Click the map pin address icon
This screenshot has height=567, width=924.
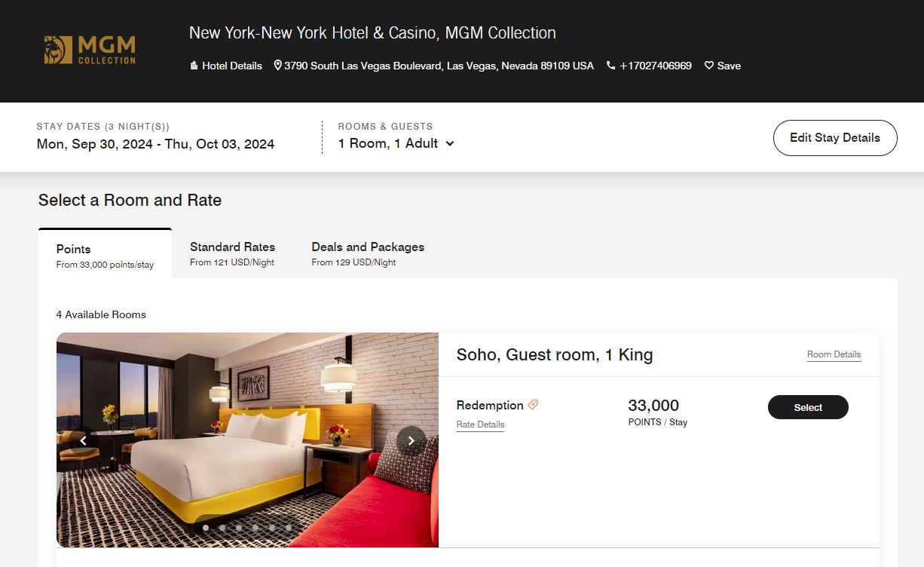click(x=277, y=66)
